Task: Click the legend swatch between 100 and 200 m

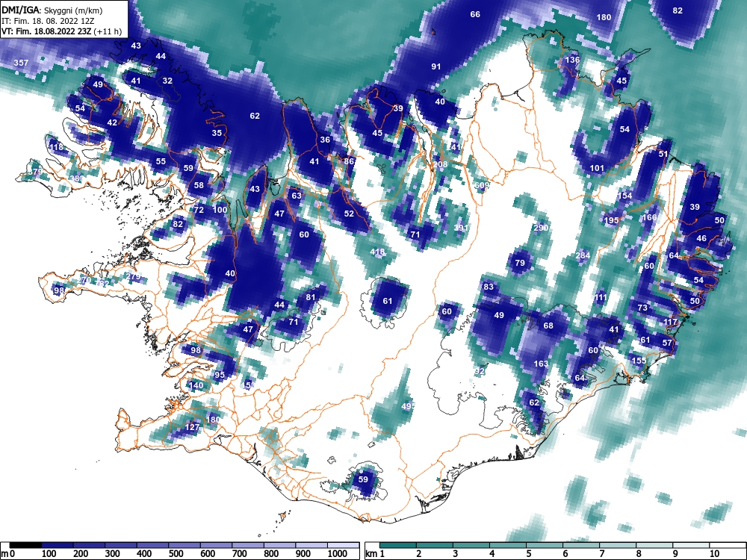Action: click(58, 545)
